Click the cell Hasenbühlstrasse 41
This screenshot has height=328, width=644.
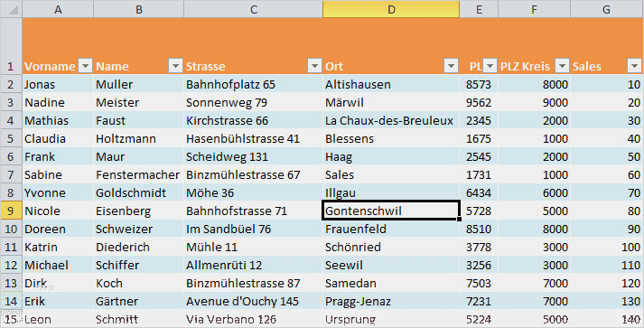253,138
